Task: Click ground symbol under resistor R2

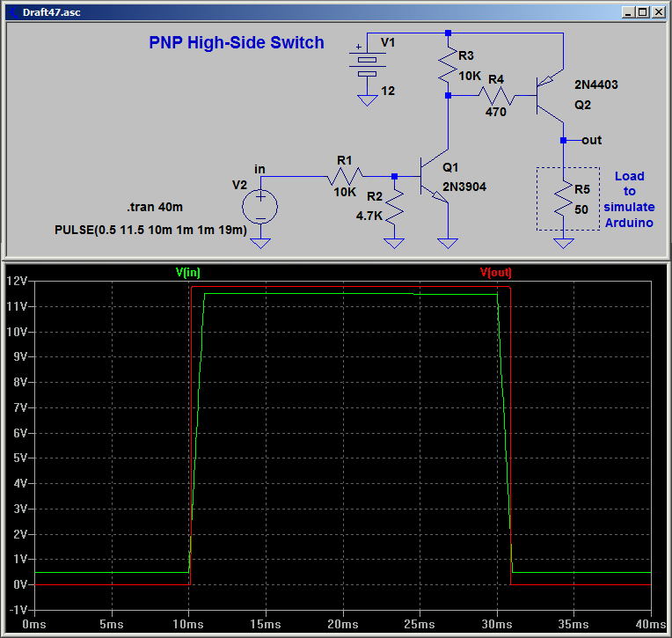Action: point(394,243)
